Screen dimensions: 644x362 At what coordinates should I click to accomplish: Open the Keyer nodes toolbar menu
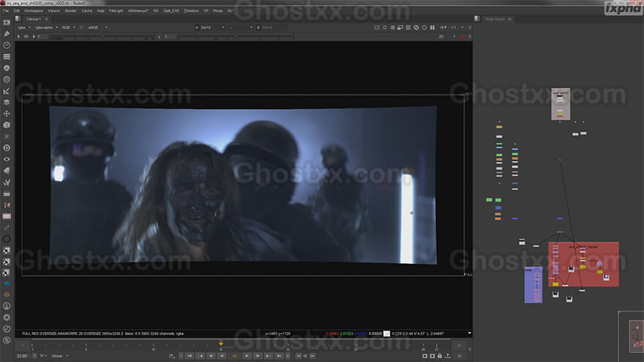point(7,91)
